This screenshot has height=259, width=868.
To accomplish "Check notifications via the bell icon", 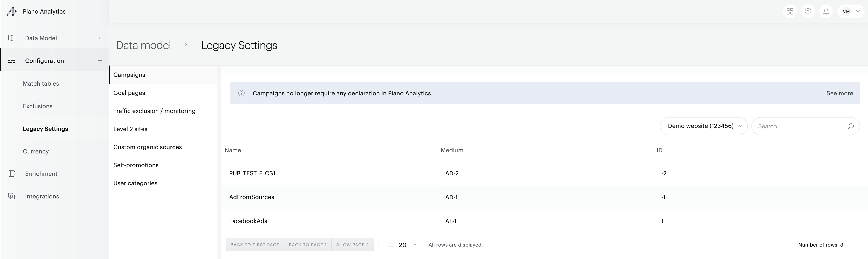I will pos(826,11).
